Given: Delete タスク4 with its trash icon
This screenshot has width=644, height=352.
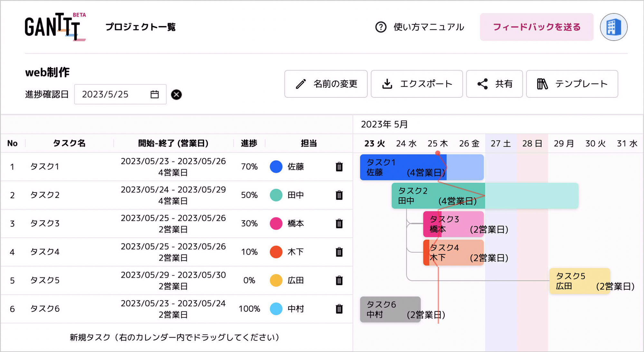Looking at the screenshot, I should 339,252.
